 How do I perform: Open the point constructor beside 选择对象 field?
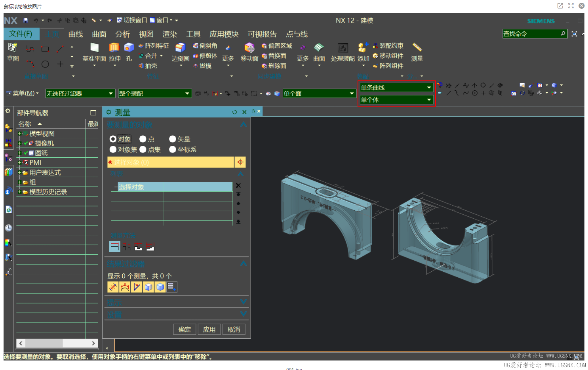point(240,162)
